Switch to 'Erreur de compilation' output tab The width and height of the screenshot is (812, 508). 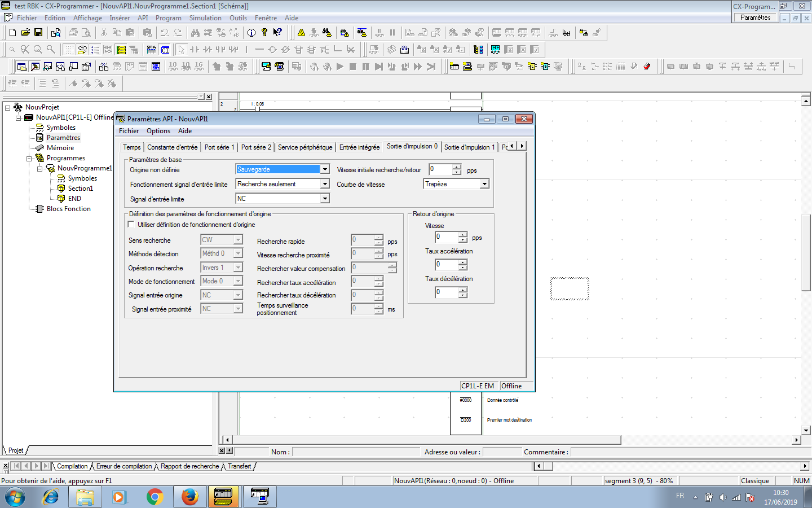124,466
